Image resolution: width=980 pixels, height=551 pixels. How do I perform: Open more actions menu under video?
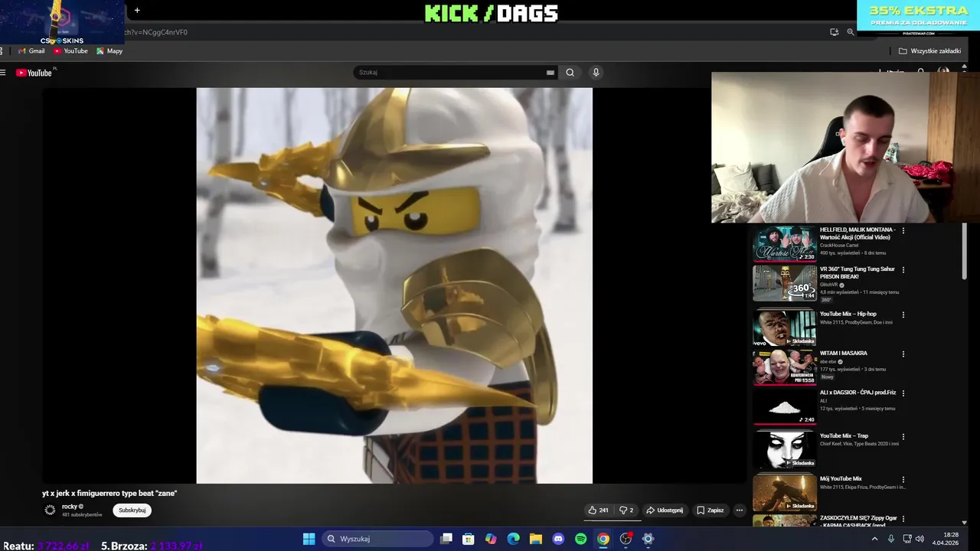[739, 510]
